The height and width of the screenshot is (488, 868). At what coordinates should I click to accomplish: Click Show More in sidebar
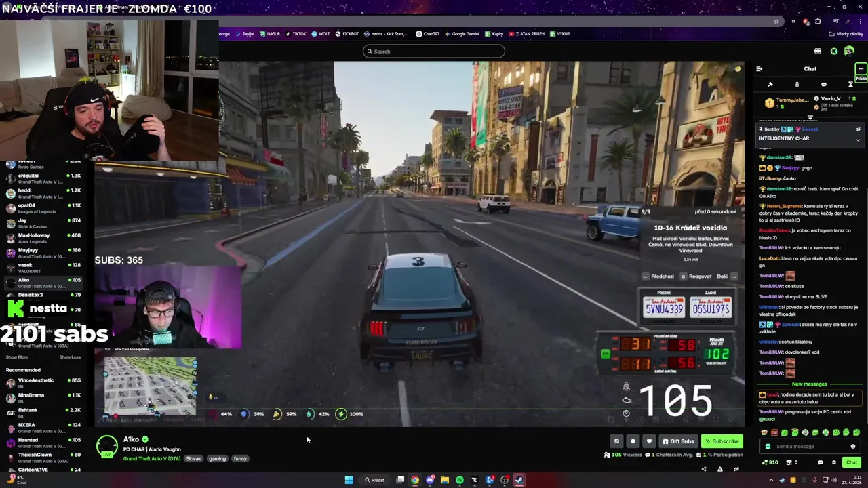[x=17, y=357]
